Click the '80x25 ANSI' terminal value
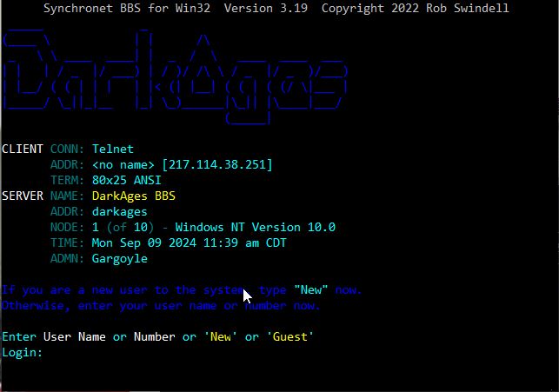The height and width of the screenshot is (392, 559). tap(127, 180)
